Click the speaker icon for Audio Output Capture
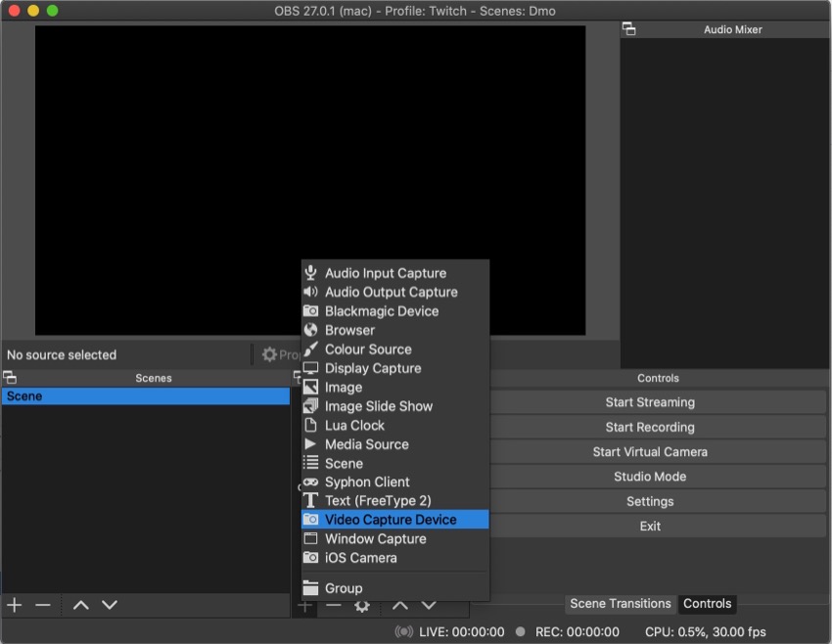Screen dimensions: 832x644 tap(311, 292)
